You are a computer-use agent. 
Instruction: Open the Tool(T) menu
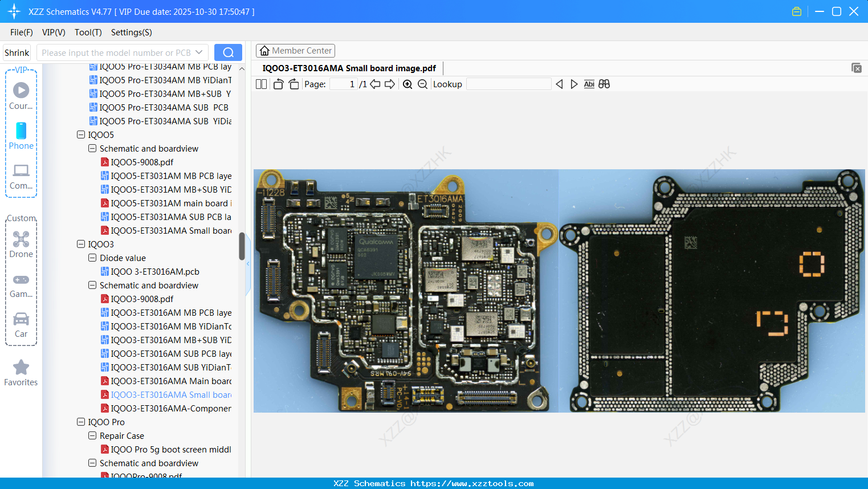88,32
